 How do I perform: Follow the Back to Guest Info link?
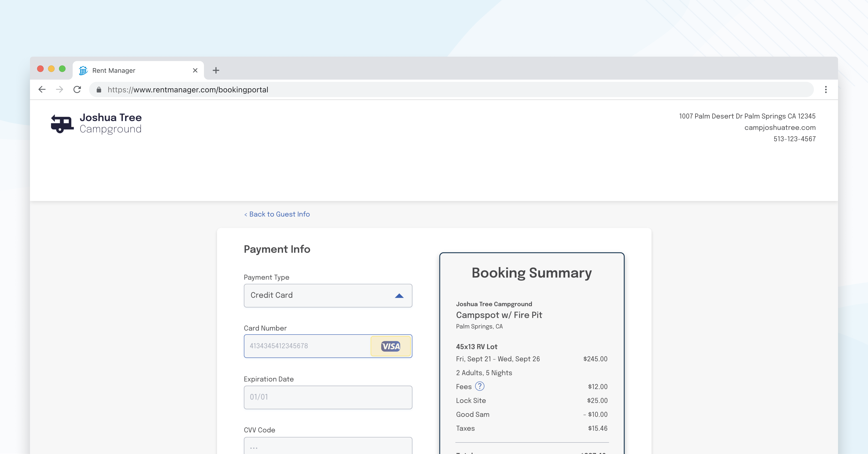click(x=277, y=214)
